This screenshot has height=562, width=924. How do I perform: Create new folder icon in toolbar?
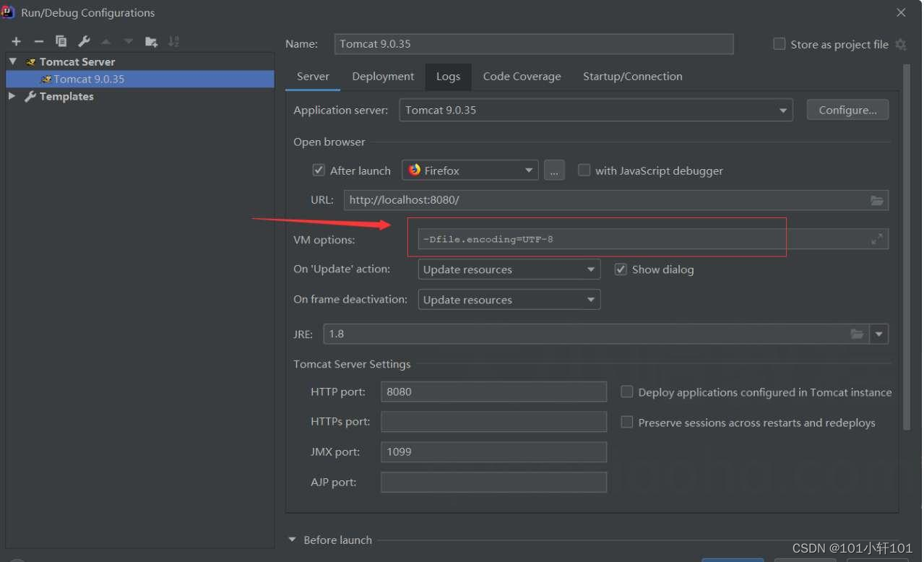[x=151, y=42]
